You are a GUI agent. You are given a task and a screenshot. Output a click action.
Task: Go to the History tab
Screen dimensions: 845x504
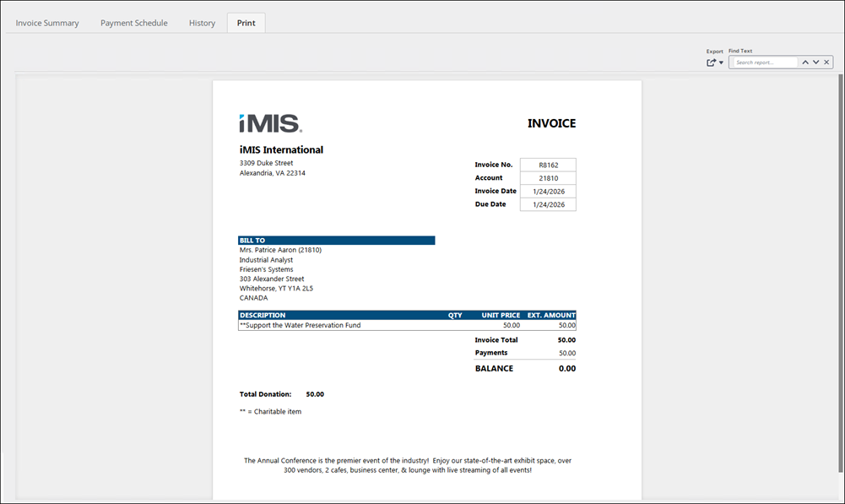coord(202,23)
